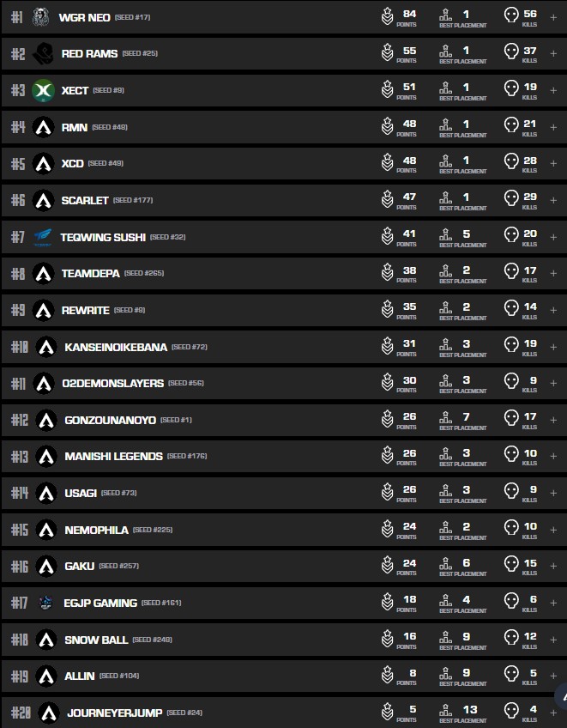Image resolution: width=567 pixels, height=728 pixels.
Task: Click the XECT green X logo
Action: tap(43, 90)
